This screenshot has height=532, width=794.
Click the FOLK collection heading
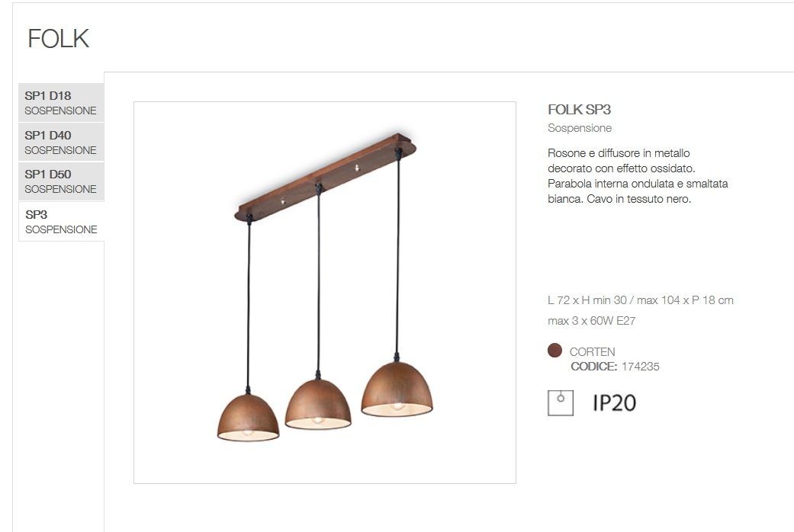(58, 39)
